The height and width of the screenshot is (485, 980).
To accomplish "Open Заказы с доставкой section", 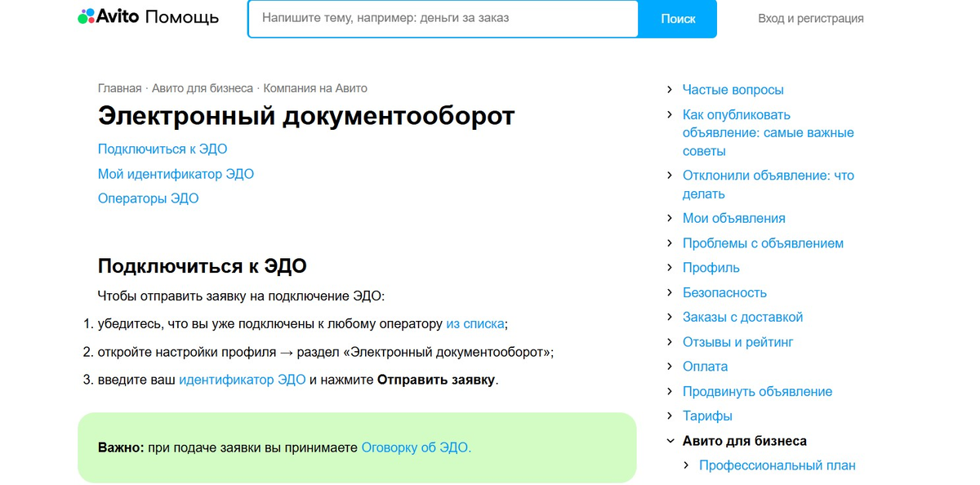I will 743,317.
